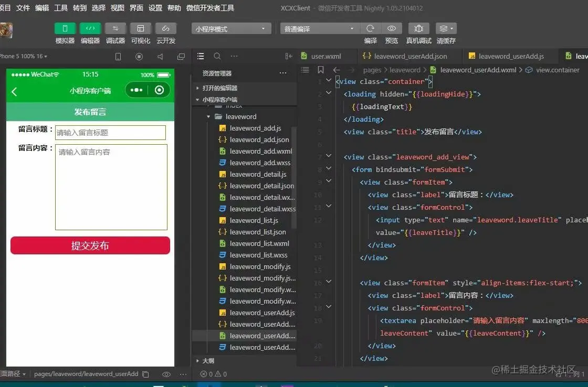Click the user avatar thumbnail
Image resolution: width=588 pixels, height=387 pixels.
click(x=6, y=30)
